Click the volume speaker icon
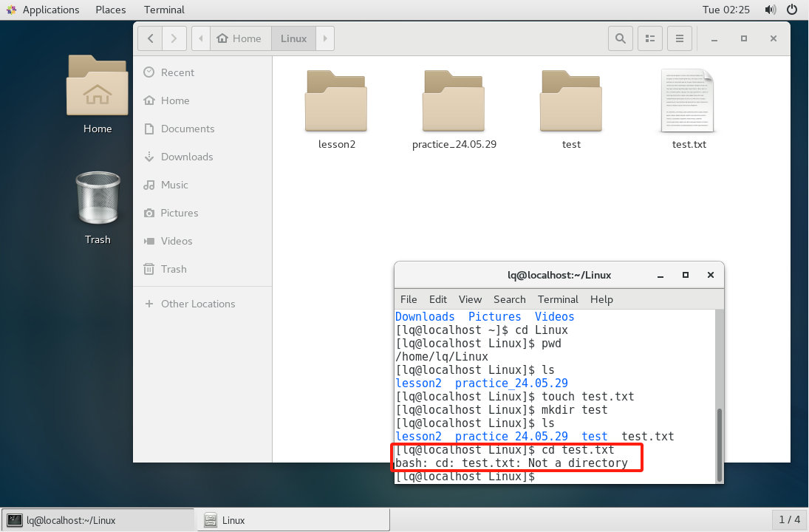The height and width of the screenshot is (532, 809). (x=771, y=10)
